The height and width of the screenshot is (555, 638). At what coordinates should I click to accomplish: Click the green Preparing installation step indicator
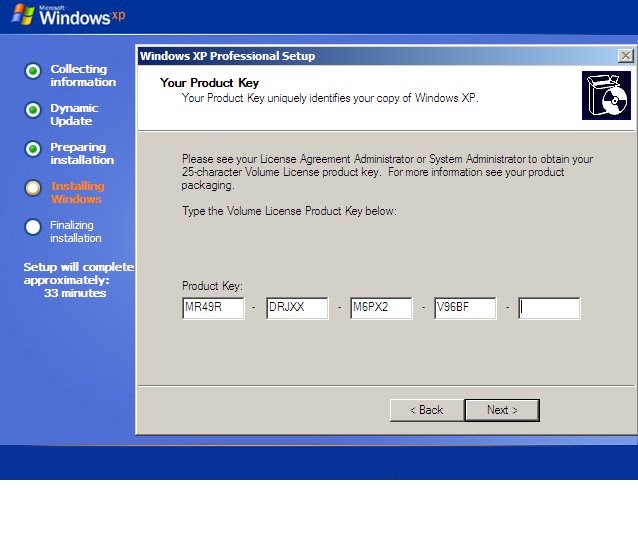point(33,149)
